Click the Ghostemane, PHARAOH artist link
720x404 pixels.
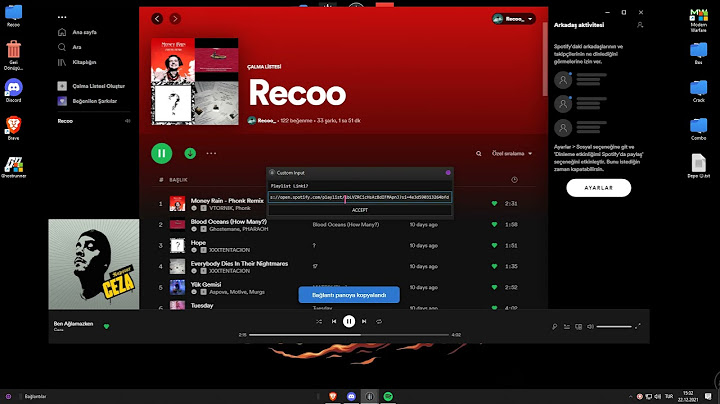[x=239, y=229]
